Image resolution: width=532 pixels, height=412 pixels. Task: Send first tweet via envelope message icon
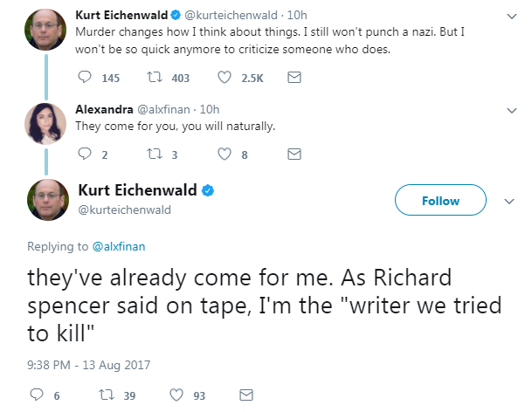tap(294, 78)
